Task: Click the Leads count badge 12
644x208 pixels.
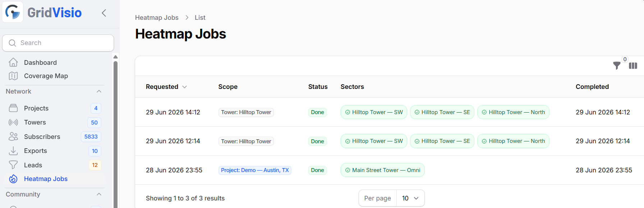Action: pyautogui.click(x=95, y=165)
